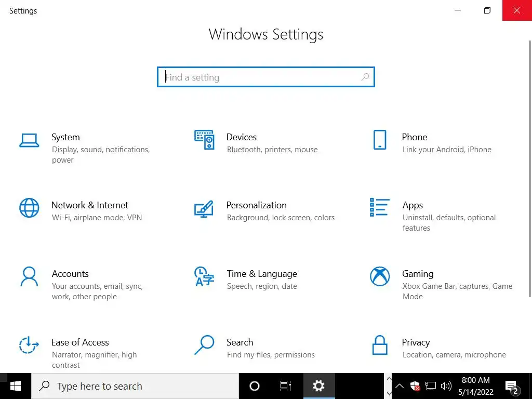Open Ease of Access dashed clock icon
Viewport: 532px width, 399px height.
tap(29, 345)
